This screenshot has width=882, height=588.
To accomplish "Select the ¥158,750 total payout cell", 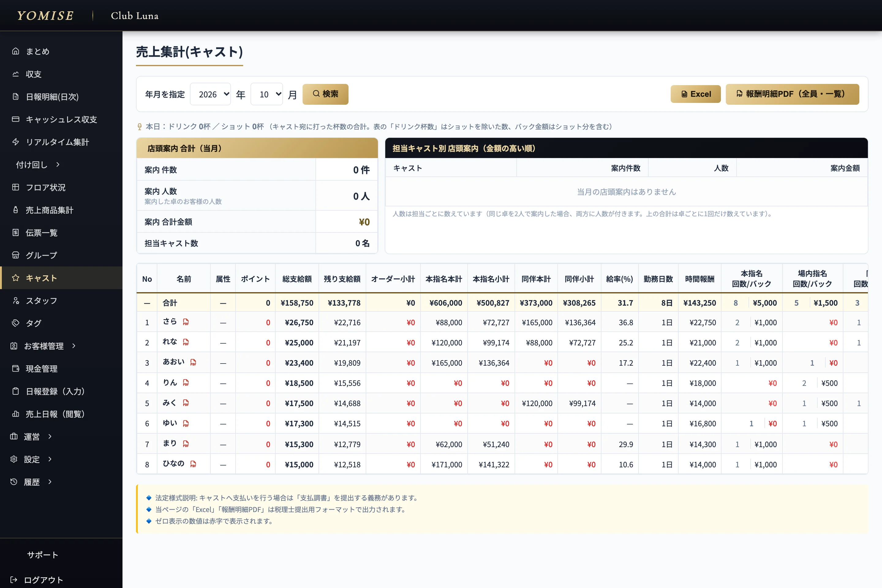I will tap(297, 303).
